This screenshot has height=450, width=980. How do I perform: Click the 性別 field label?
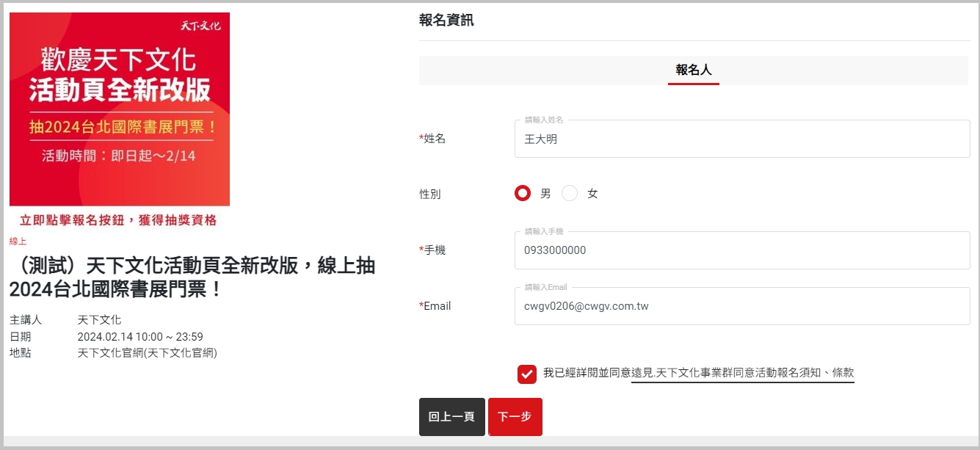coord(430,195)
